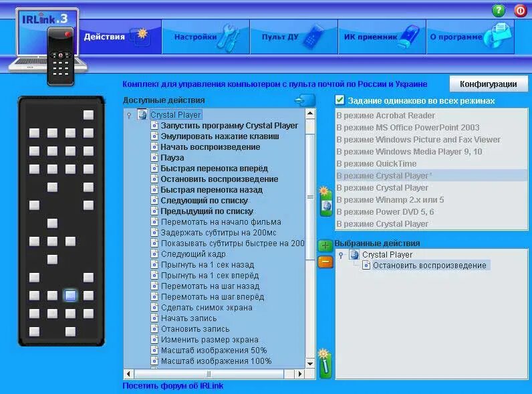The image size is (532, 394).
Task: Click scroll down arrow of actions list
Action: click(x=310, y=363)
